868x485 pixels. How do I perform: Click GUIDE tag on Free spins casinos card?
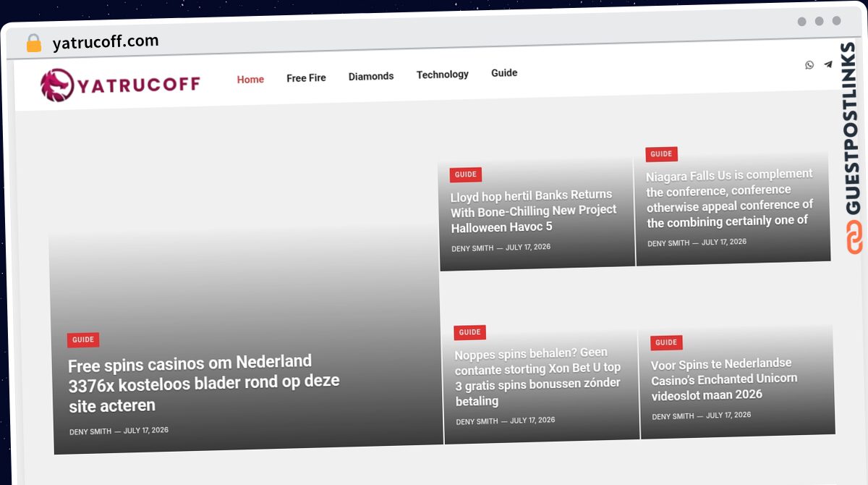(83, 339)
